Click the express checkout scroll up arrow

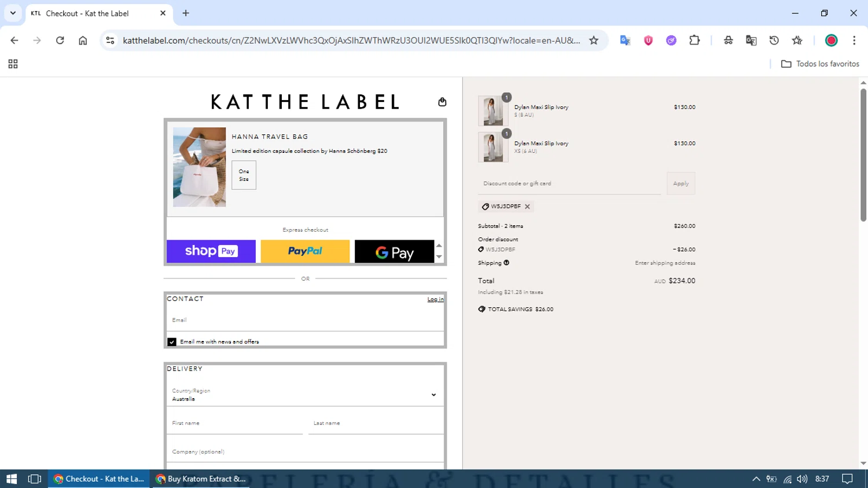click(439, 245)
